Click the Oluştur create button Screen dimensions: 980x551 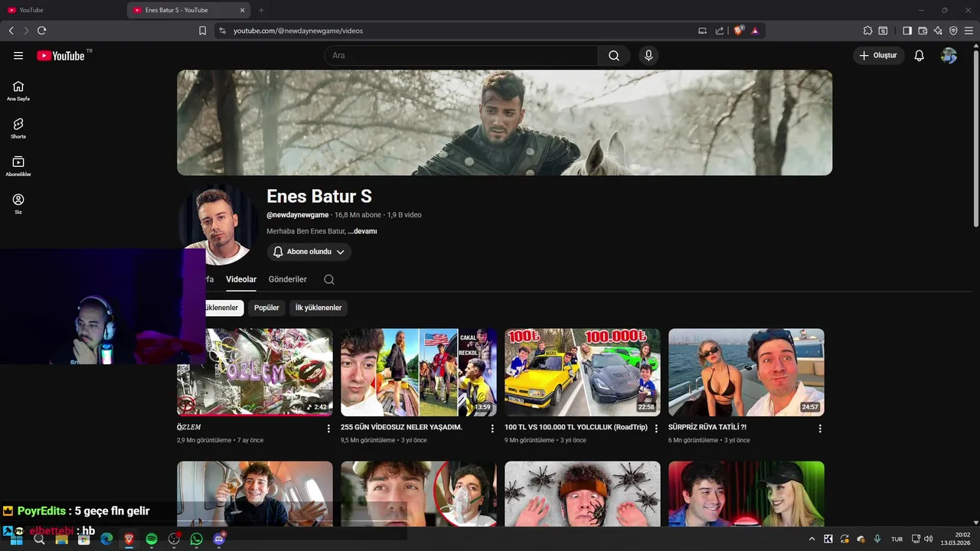(x=879, y=56)
